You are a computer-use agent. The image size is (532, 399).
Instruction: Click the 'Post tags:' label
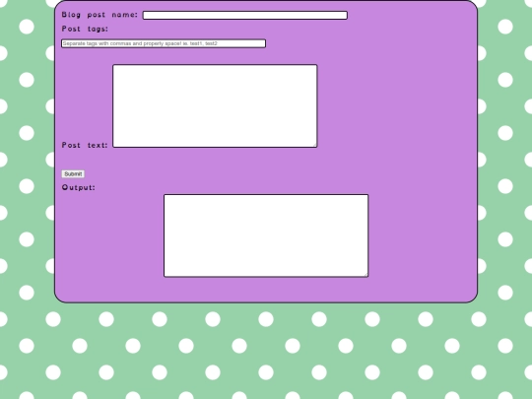pos(85,29)
